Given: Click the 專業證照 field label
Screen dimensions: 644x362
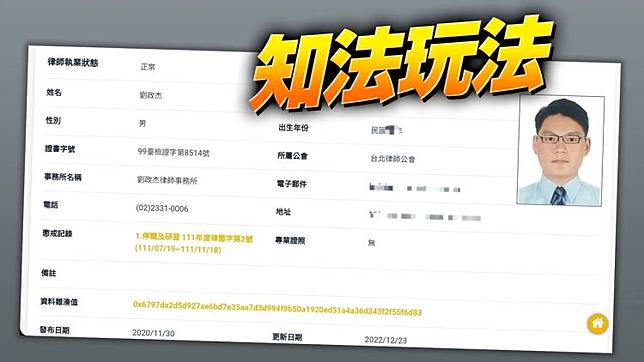Looking at the screenshot, I should click(x=290, y=240).
